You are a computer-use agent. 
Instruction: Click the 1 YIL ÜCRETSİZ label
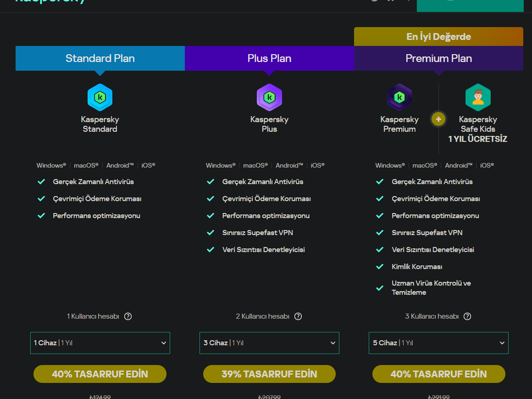click(x=478, y=139)
